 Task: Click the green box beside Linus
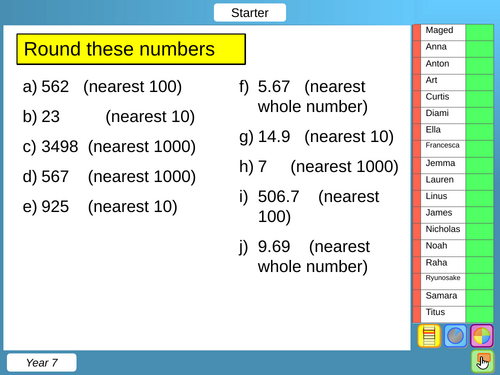point(479,198)
